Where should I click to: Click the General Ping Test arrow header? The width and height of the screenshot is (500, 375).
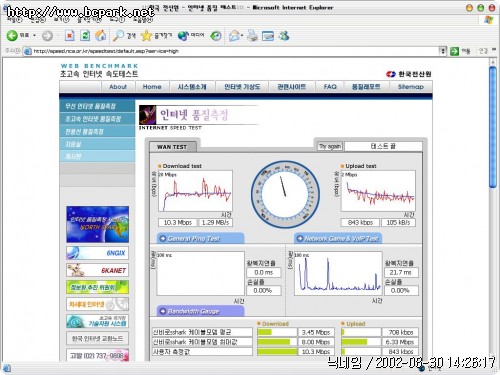tap(200, 238)
